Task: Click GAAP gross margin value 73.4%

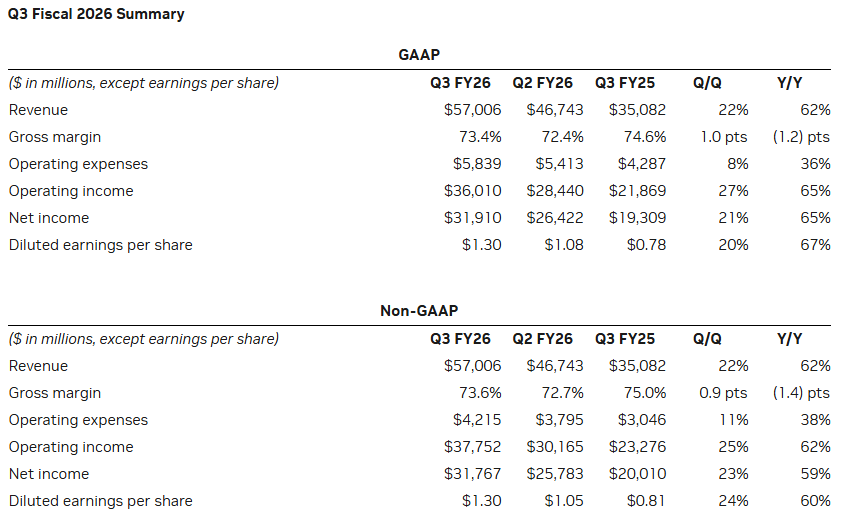Action: [479, 137]
